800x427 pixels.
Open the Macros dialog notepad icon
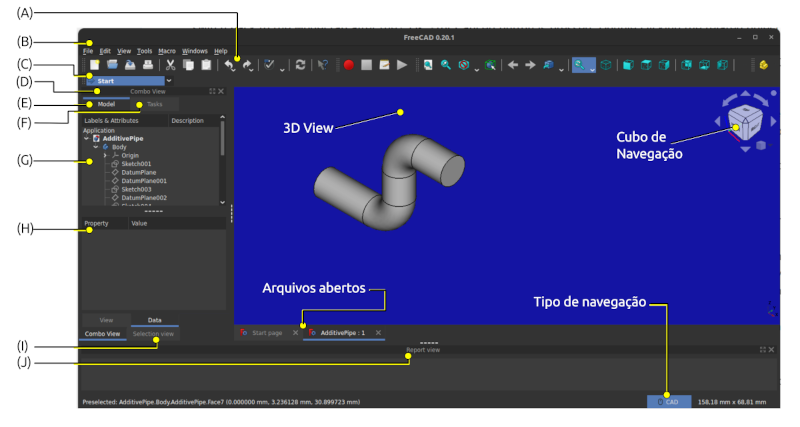click(x=384, y=65)
